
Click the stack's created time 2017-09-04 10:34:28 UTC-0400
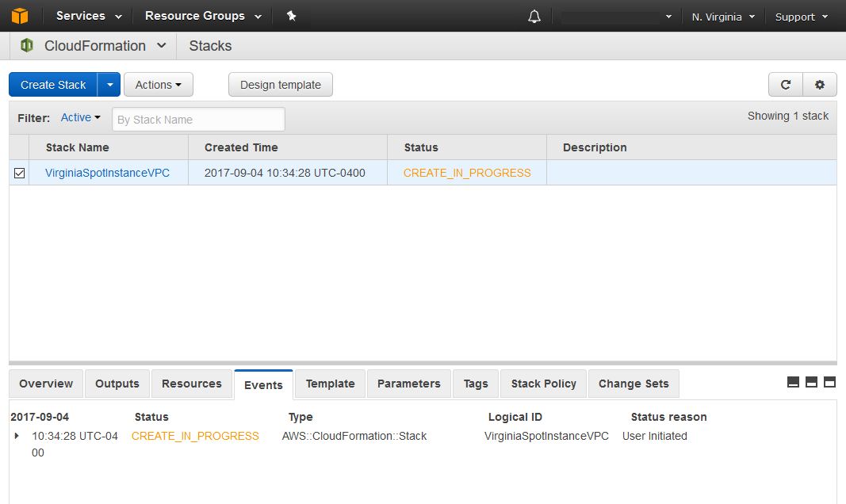tap(285, 173)
